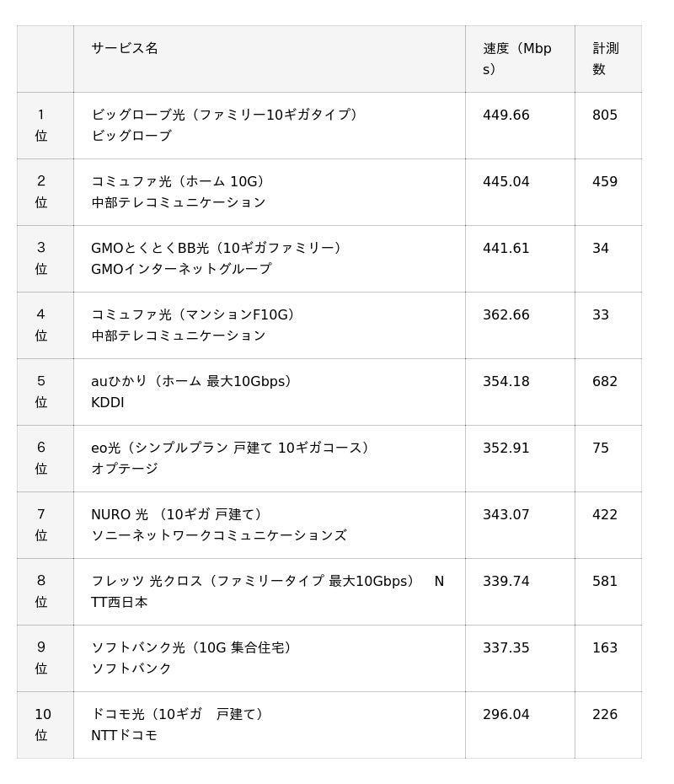This screenshot has width=674, height=784.
Task: Click the 1位 rank cell
Action: (45, 126)
